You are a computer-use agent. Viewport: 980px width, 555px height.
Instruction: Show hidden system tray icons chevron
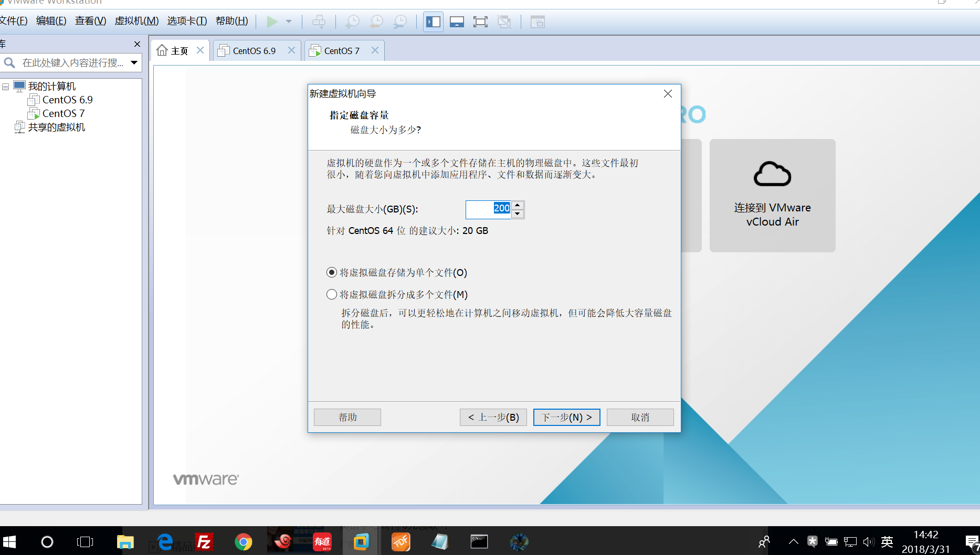[794, 541]
